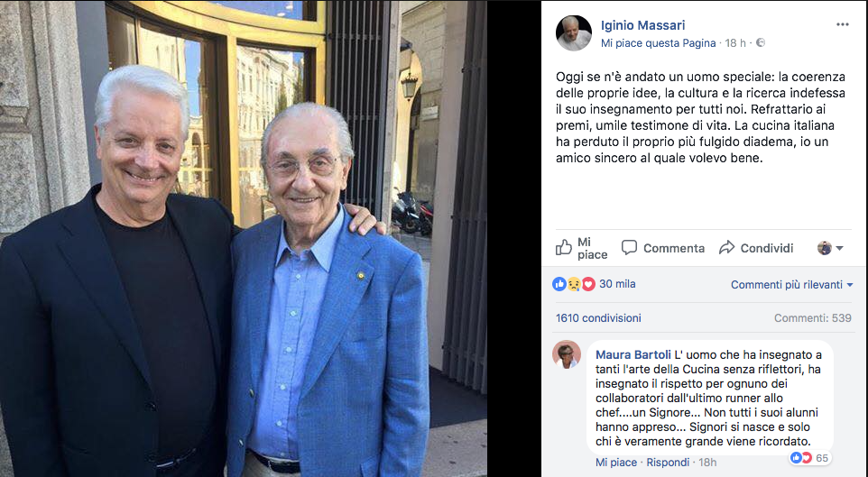Click the Commenta speech bubble icon
The image size is (868, 477).
coord(629,247)
